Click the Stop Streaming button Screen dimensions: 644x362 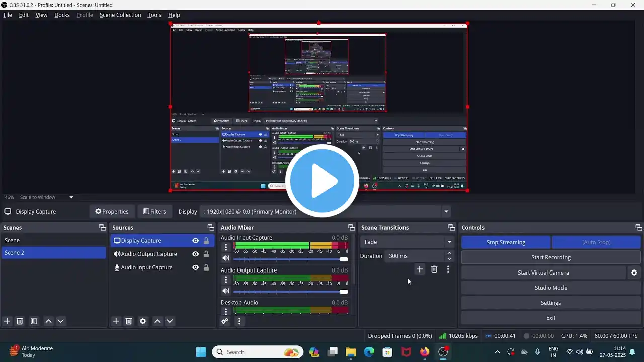click(506, 242)
